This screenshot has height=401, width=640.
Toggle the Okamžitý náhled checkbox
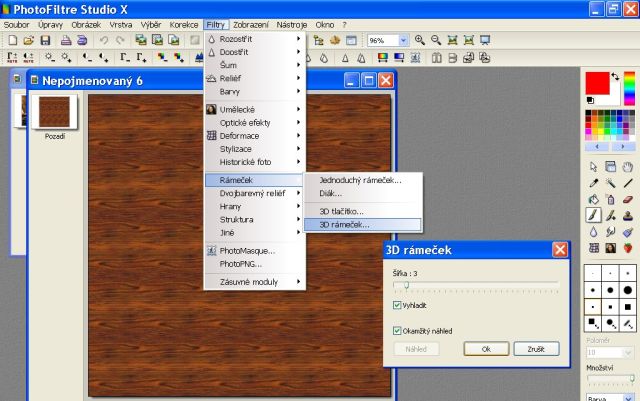[x=397, y=331]
